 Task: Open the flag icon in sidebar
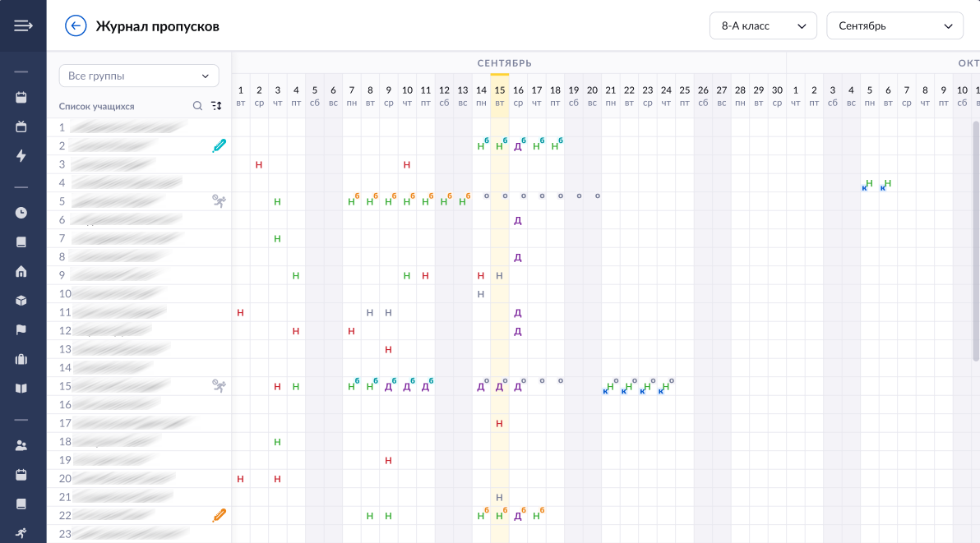tap(21, 330)
